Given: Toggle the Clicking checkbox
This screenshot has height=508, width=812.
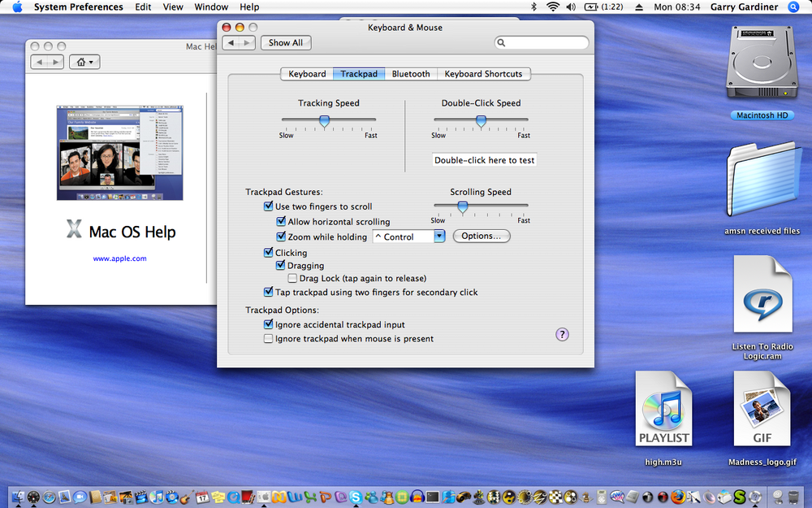Looking at the screenshot, I should [x=268, y=253].
